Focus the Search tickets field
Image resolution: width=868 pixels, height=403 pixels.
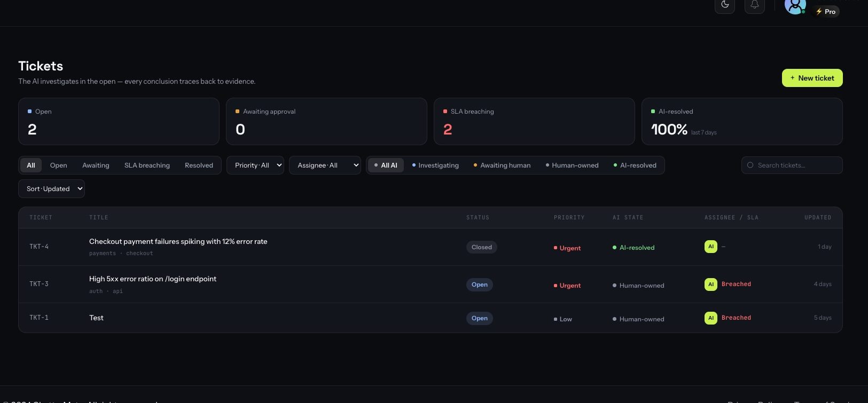pos(792,165)
